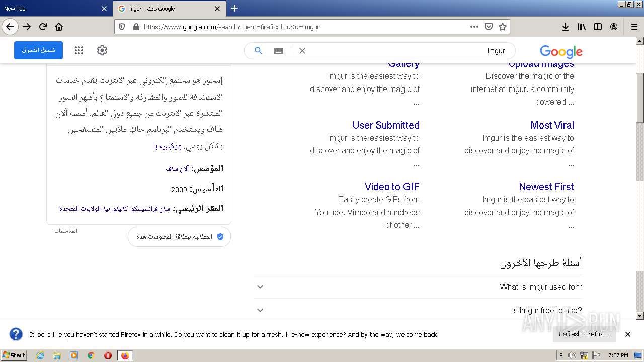644x362 pixels.
Task: Open the Library bookshelf icon
Action: [x=582, y=27]
